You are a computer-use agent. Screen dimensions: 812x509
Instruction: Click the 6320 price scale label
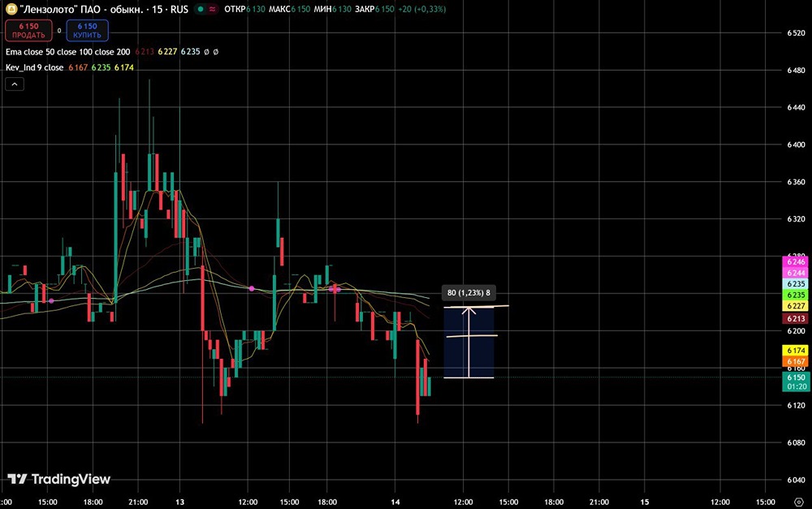pos(796,219)
